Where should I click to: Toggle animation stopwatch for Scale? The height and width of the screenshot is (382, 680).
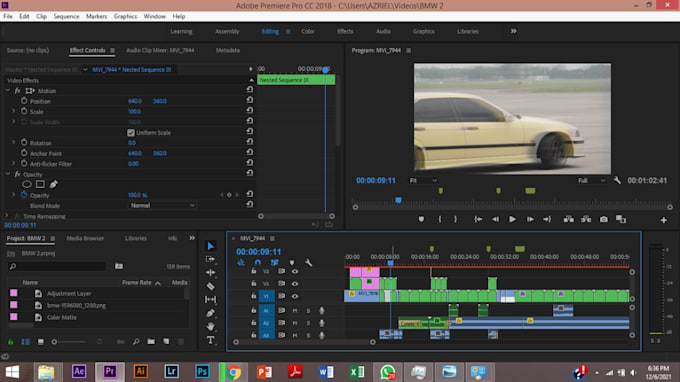[24, 111]
